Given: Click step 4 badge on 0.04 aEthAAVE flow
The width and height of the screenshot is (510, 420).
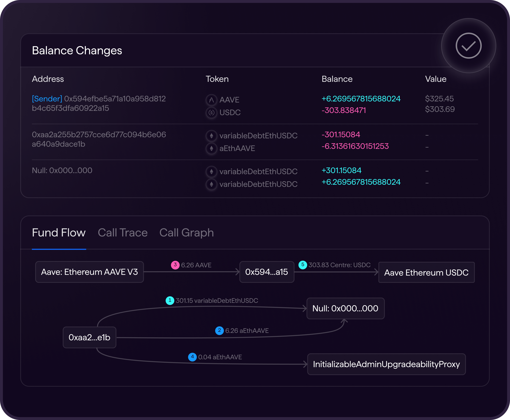Looking at the screenshot, I should tap(193, 357).
